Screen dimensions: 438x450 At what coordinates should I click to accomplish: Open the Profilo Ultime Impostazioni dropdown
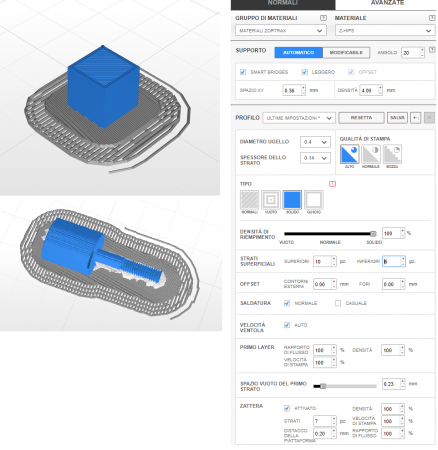point(299,118)
